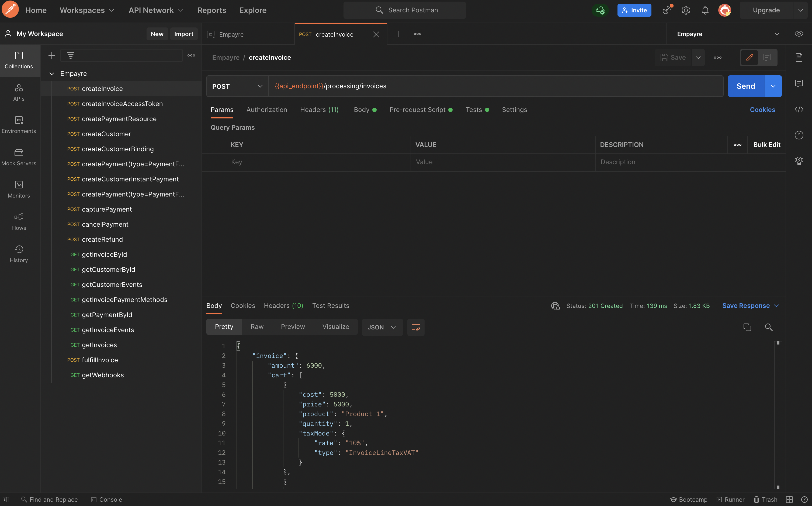Toggle line wrapping in response
The height and width of the screenshot is (506, 812).
coord(416,327)
